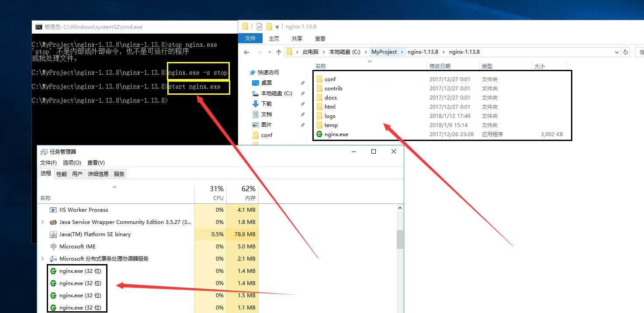The width and height of the screenshot is (644, 313).
Task: Open recent locations dropdown beside forward arrow
Action: (270, 52)
